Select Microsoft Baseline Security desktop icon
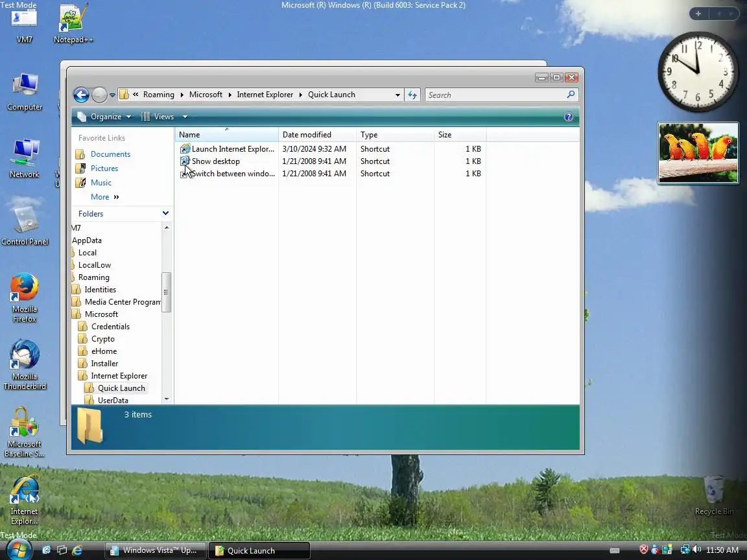 tap(24, 432)
